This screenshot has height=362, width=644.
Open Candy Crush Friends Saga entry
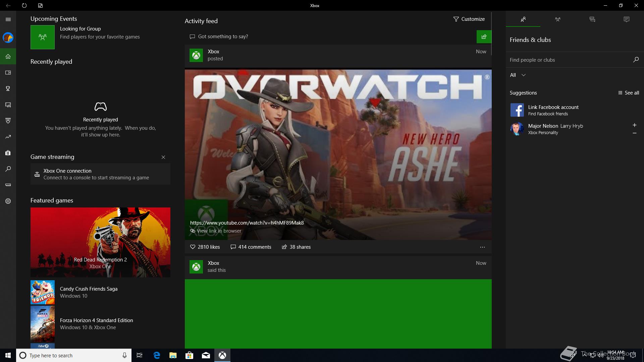click(x=100, y=292)
